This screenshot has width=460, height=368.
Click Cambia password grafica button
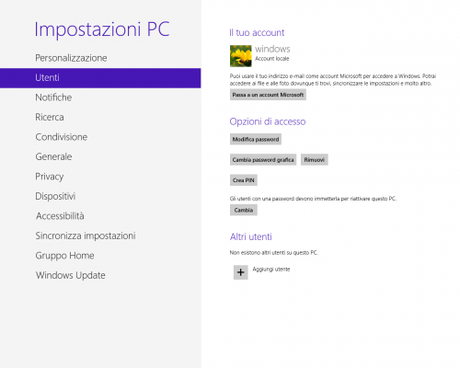click(263, 160)
